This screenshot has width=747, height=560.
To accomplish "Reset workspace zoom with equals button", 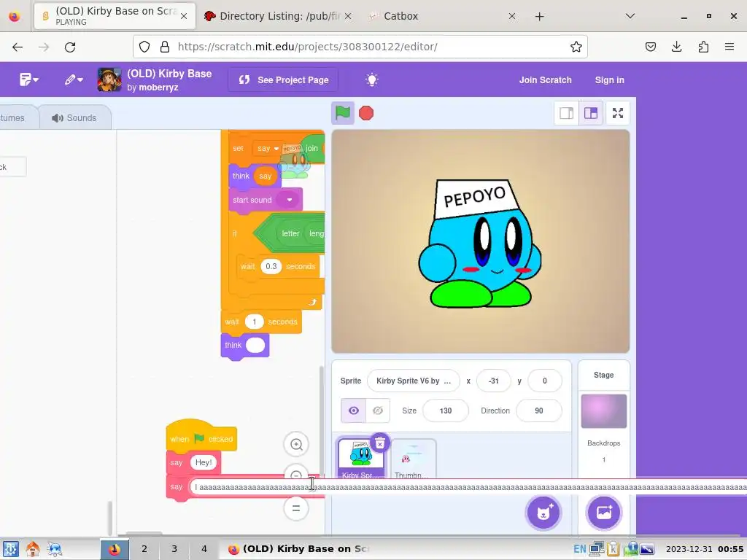I will [x=296, y=508].
